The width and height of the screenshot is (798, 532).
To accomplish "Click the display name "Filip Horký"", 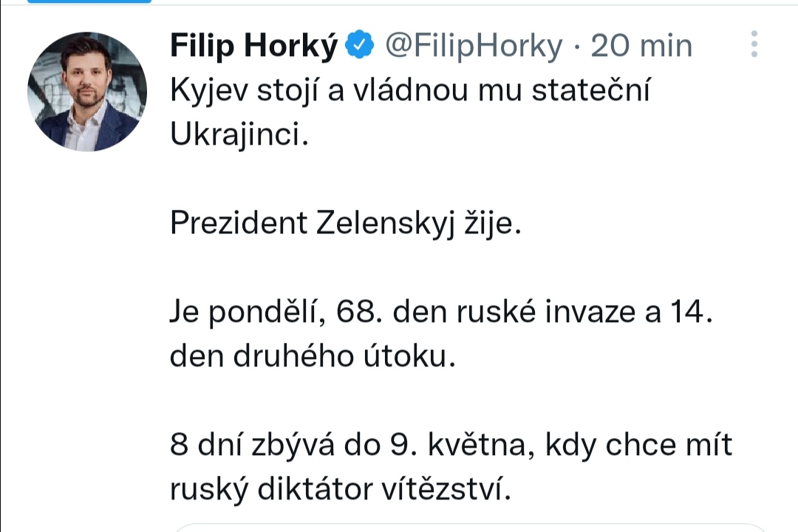I will point(253,47).
